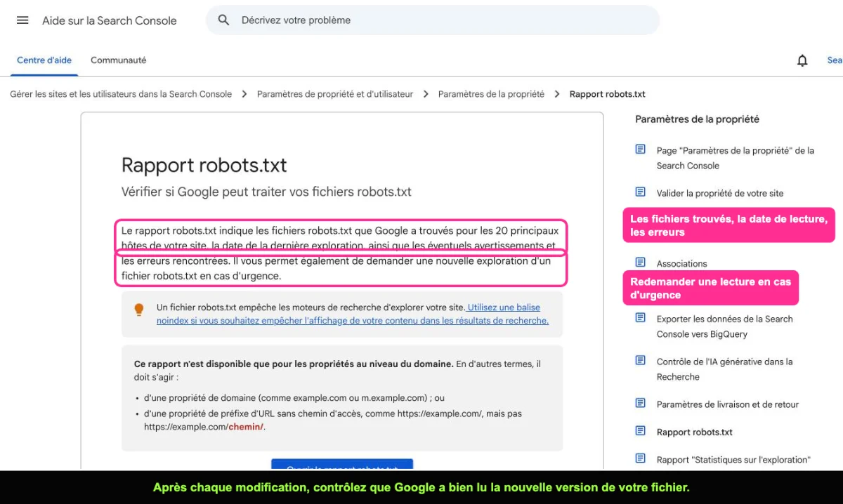The image size is (843, 504).
Task: Open Contrôle de l'IA générative article
Action: pyautogui.click(x=725, y=369)
